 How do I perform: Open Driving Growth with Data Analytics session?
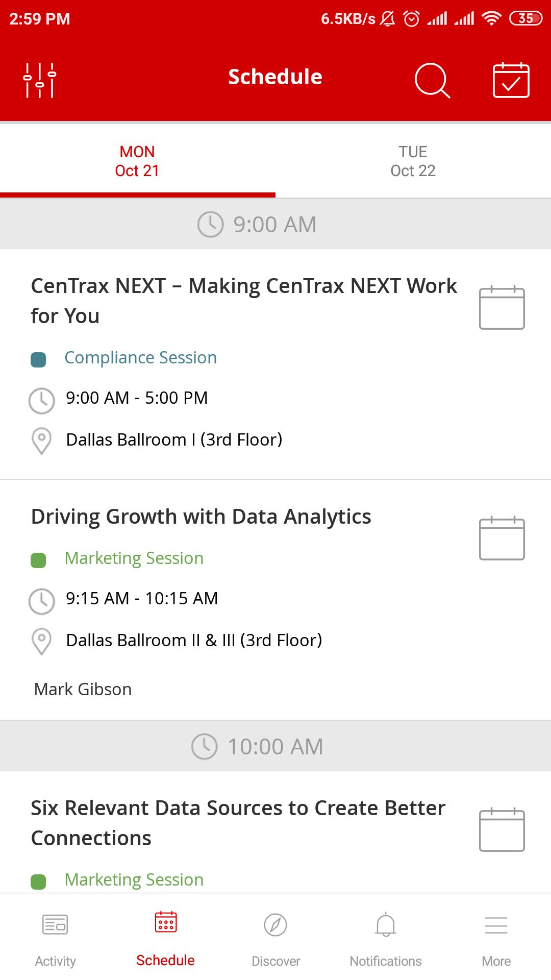tap(201, 517)
